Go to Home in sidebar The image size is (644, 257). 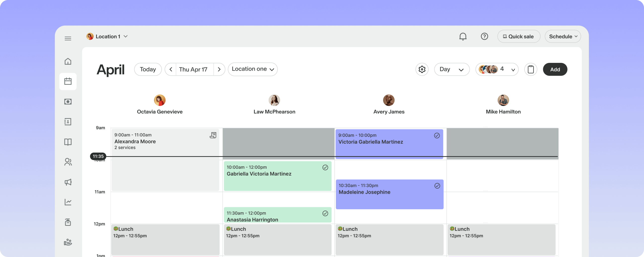[x=68, y=61]
